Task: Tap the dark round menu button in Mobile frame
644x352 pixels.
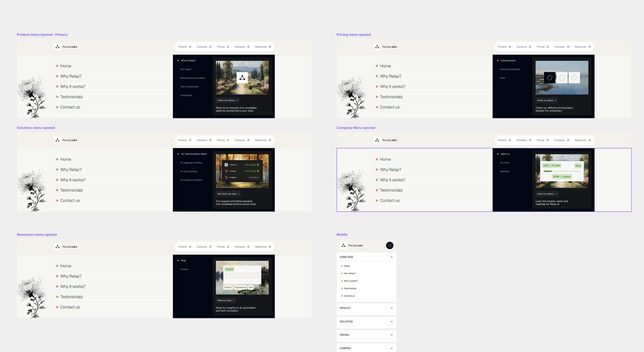Action: tap(390, 245)
